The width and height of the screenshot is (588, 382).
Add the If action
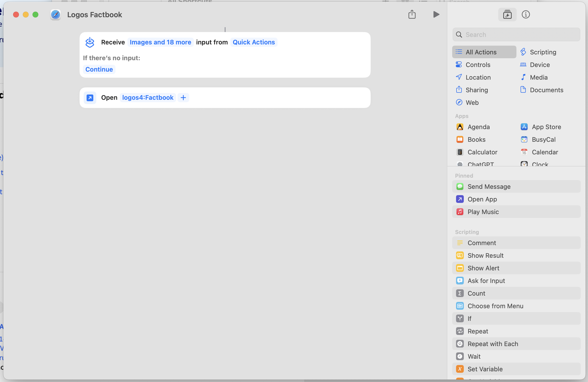tap(516, 319)
